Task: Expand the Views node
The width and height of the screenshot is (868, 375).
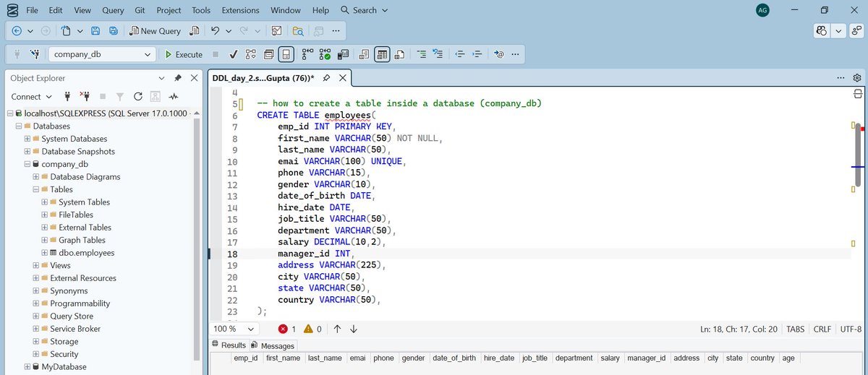Action: (35, 265)
